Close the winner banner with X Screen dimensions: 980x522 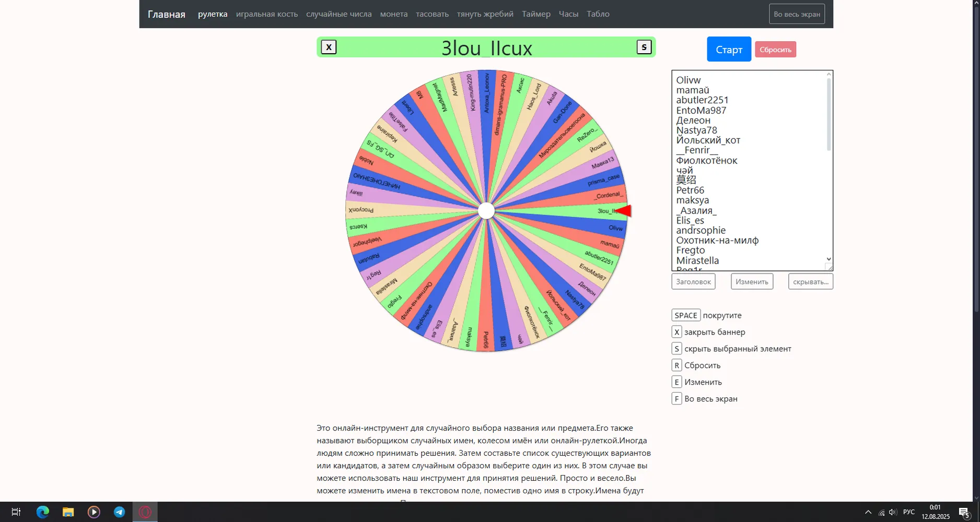[329, 47]
